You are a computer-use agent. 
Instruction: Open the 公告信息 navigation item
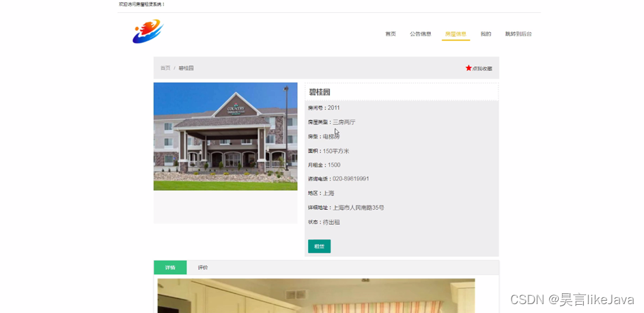point(420,34)
